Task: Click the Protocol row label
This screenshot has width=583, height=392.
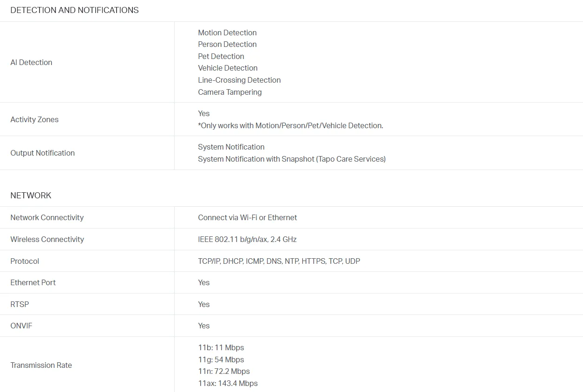Action: 25,261
